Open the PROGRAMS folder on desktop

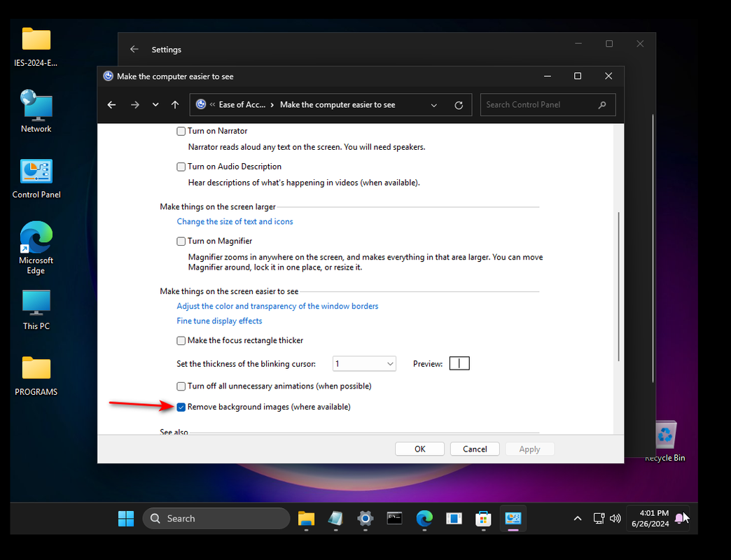tap(36, 376)
